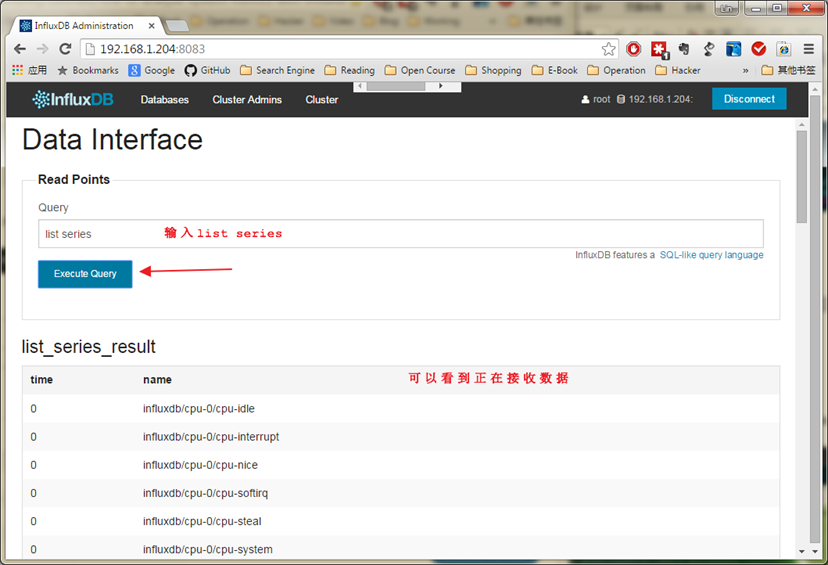This screenshot has width=828, height=565.
Task: Bookmark this page with star icon
Action: point(608,48)
